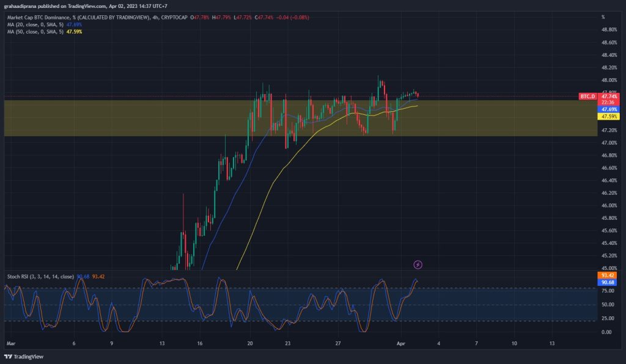
Task: Click the 23 date label on time axis
Action: pos(287,343)
